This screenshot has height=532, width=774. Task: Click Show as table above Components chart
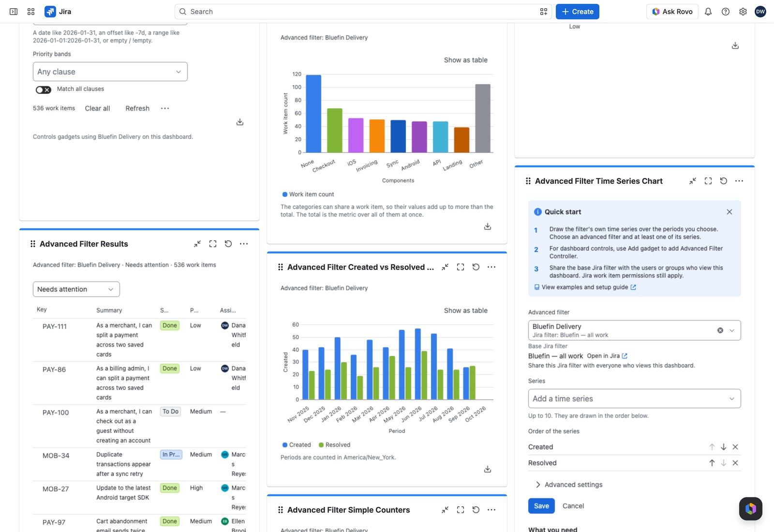[466, 60]
